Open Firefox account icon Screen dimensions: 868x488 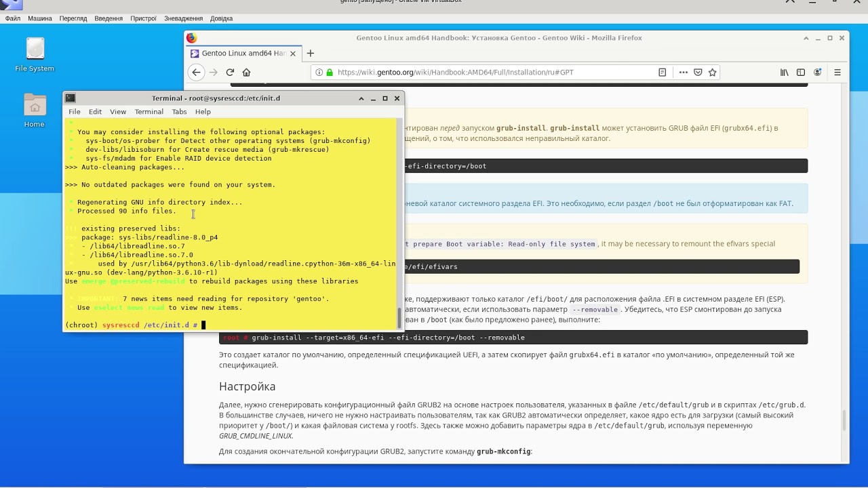click(818, 73)
